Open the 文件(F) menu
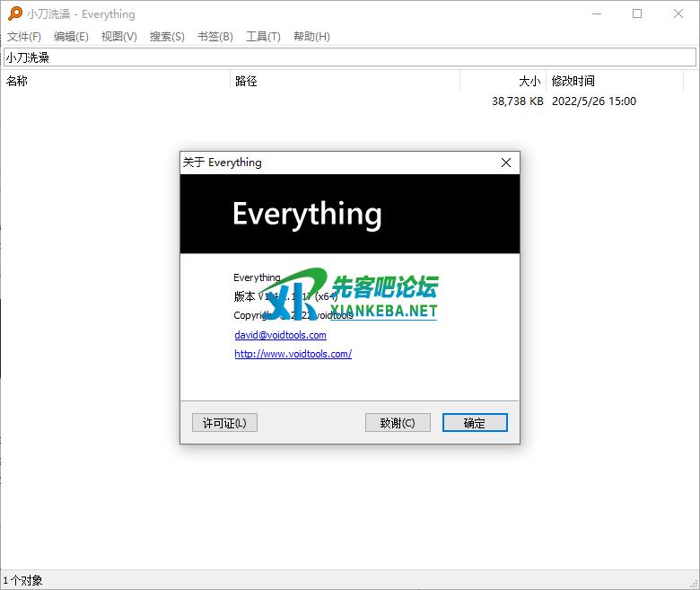The width and height of the screenshot is (700, 590). [24, 36]
